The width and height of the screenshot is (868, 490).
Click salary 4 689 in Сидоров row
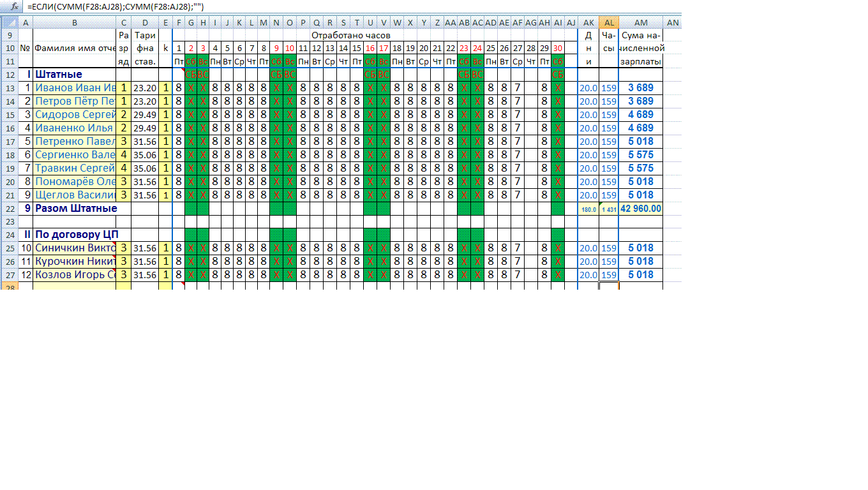tap(641, 114)
